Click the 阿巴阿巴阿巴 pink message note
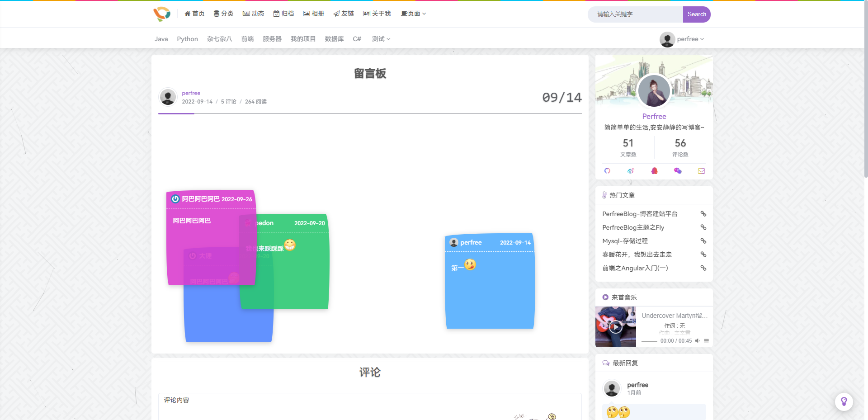This screenshot has width=868, height=420. [x=211, y=238]
